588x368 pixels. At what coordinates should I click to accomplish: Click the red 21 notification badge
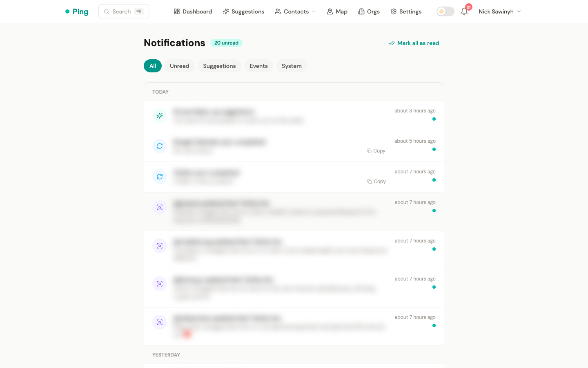(469, 7)
